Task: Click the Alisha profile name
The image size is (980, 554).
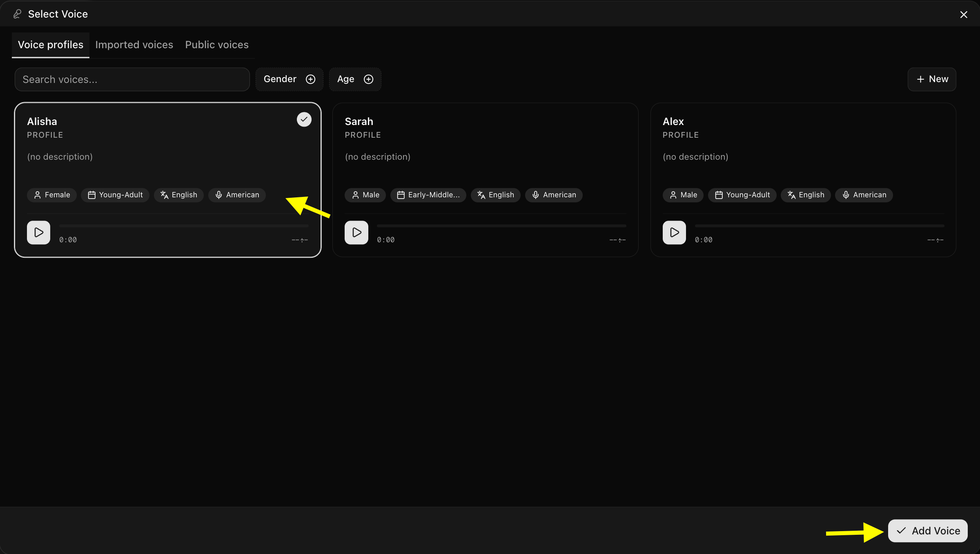Action: (x=42, y=121)
